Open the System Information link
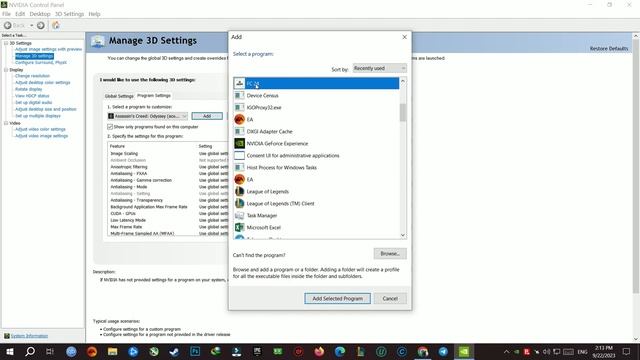640x360 pixels. click(x=29, y=336)
